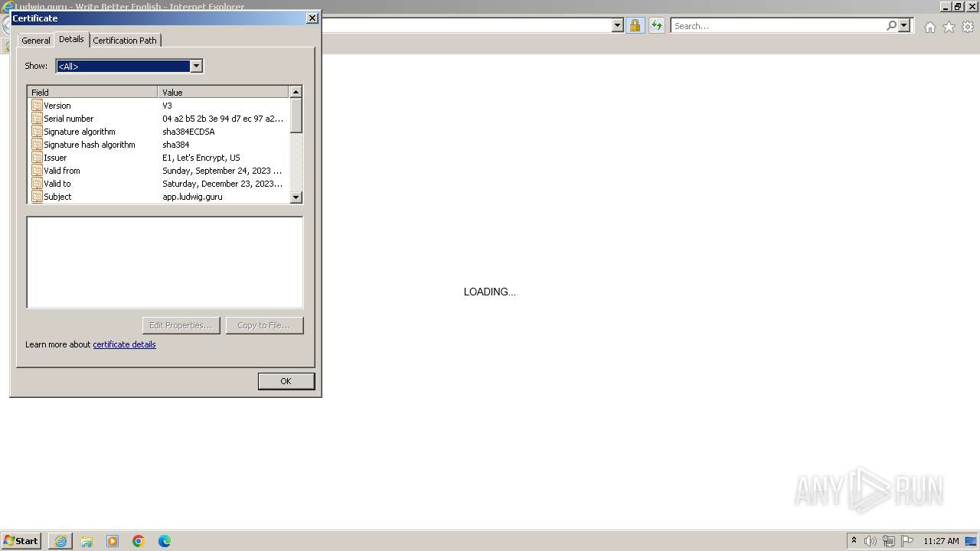980x551 pixels.
Task: Click the Action Center flag icon
Action: tap(907, 541)
